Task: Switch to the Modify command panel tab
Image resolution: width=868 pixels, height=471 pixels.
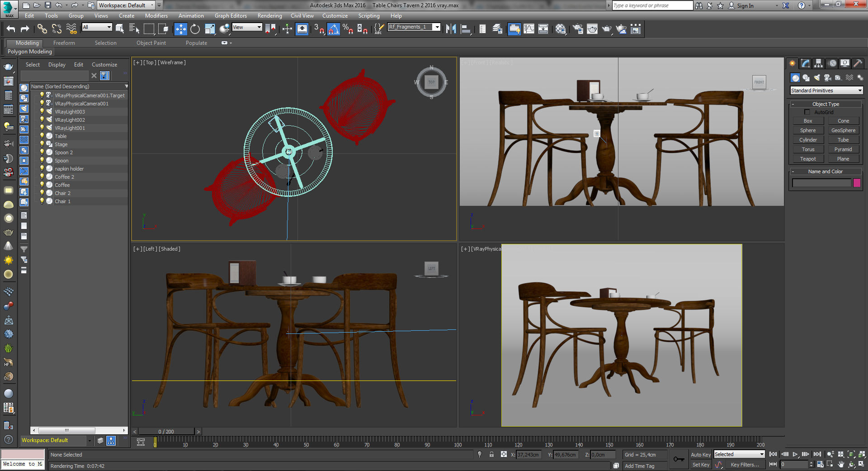Action: [805, 63]
